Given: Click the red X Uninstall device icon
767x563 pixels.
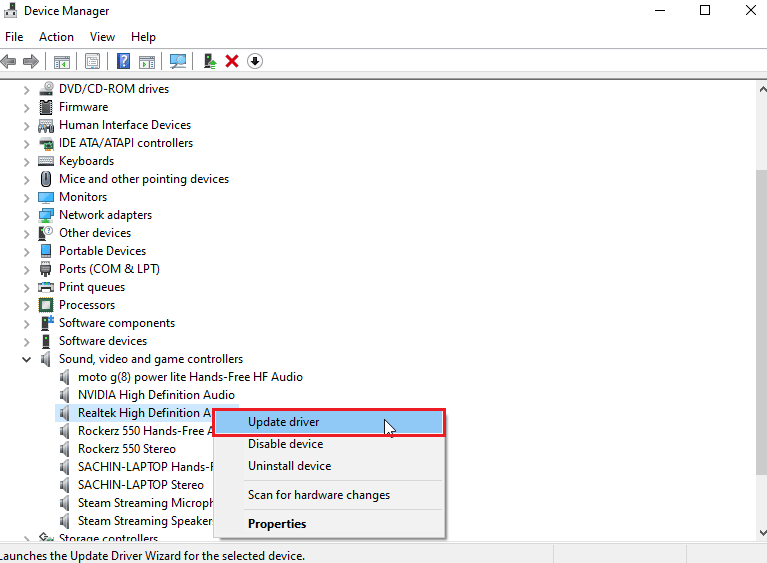Looking at the screenshot, I should pyautogui.click(x=232, y=61).
